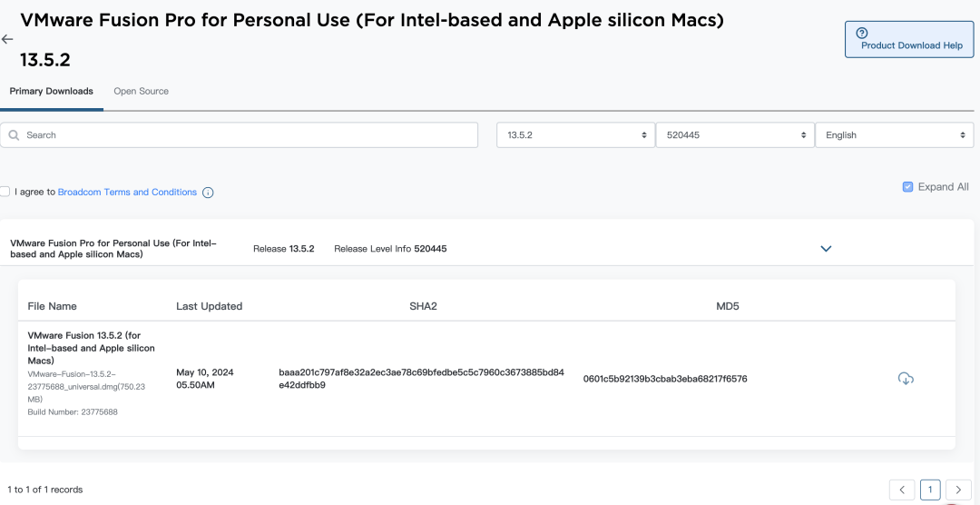Open the 520445 release level dropdown
Image resolution: width=980 pixels, height=505 pixels.
pyautogui.click(x=734, y=135)
